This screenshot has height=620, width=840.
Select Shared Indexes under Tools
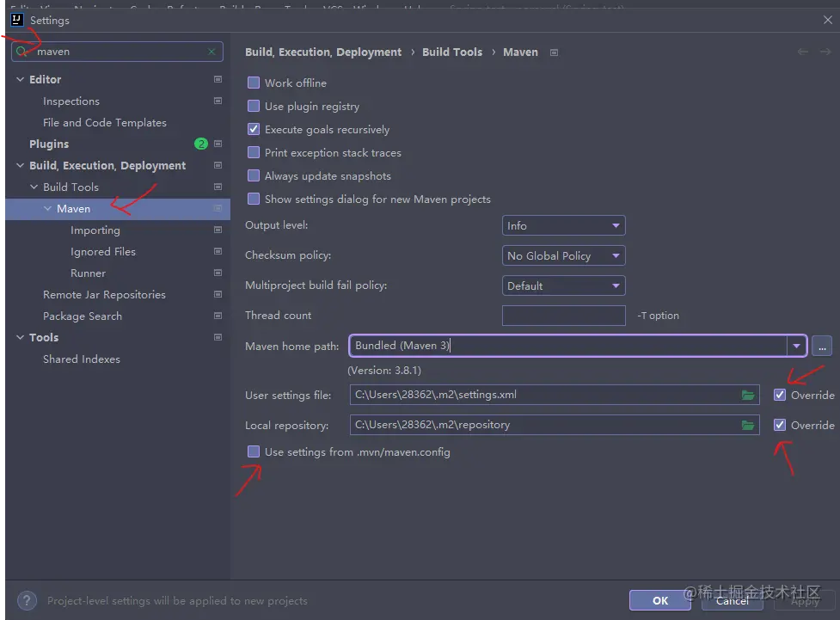click(82, 359)
